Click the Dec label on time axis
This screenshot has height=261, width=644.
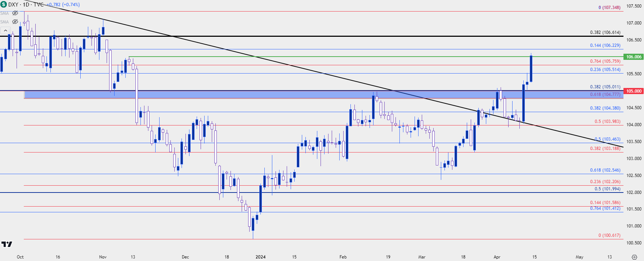tap(185, 257)
